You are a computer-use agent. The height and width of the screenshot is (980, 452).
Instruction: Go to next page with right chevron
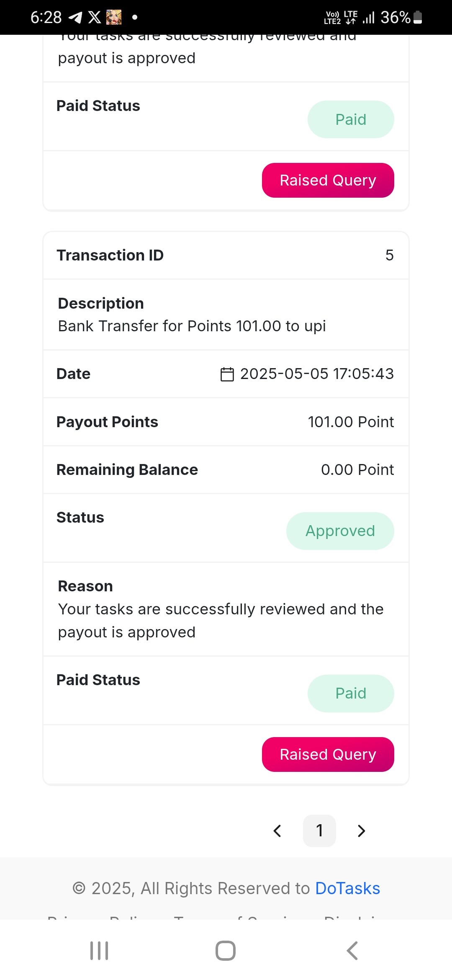pyautogui.click(x=362, y=831)
